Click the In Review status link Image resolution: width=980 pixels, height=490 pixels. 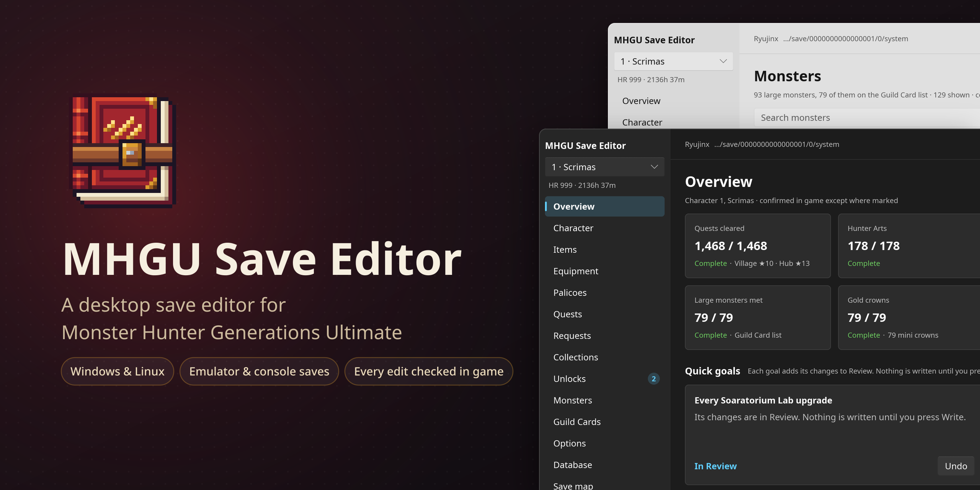[x=715, y=466]
